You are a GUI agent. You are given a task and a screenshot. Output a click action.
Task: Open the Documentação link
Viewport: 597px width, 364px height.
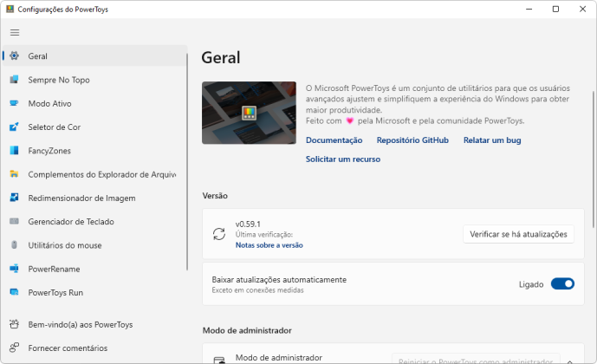tap(334, 140)
